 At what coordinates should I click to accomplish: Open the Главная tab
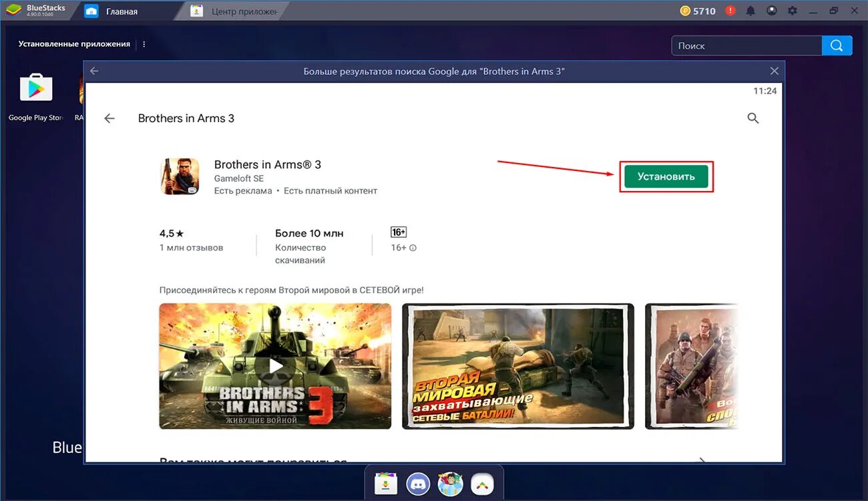click(x=122, y=11)
